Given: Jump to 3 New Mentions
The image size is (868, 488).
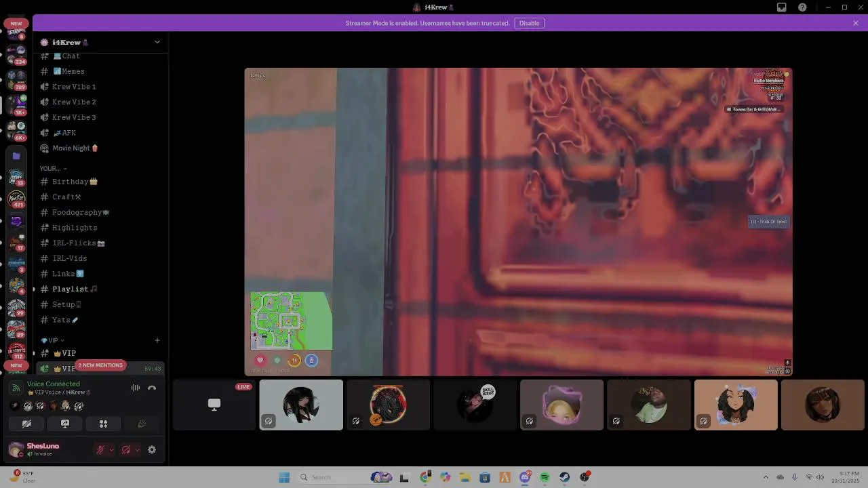Looking at the screenshot, I should 100,365.
